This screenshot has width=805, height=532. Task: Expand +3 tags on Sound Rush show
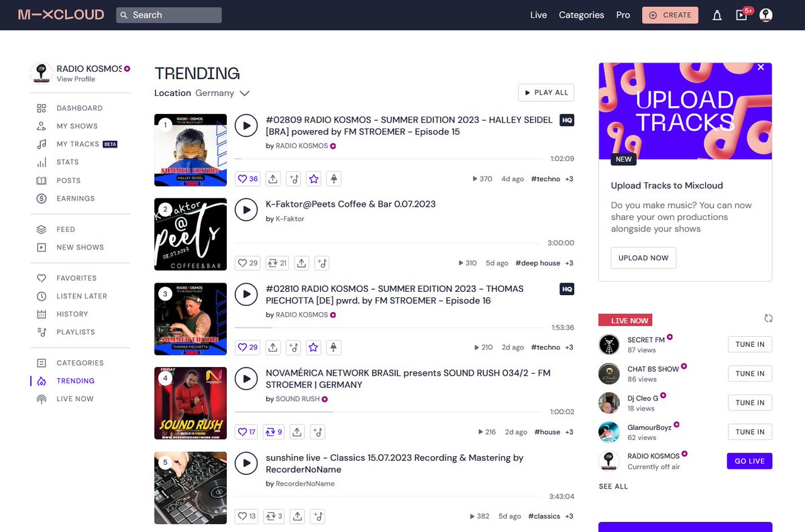coord(569,432)
